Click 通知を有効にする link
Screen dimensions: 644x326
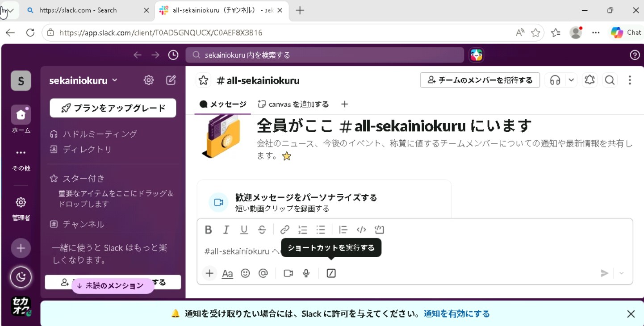click(456, 314)
